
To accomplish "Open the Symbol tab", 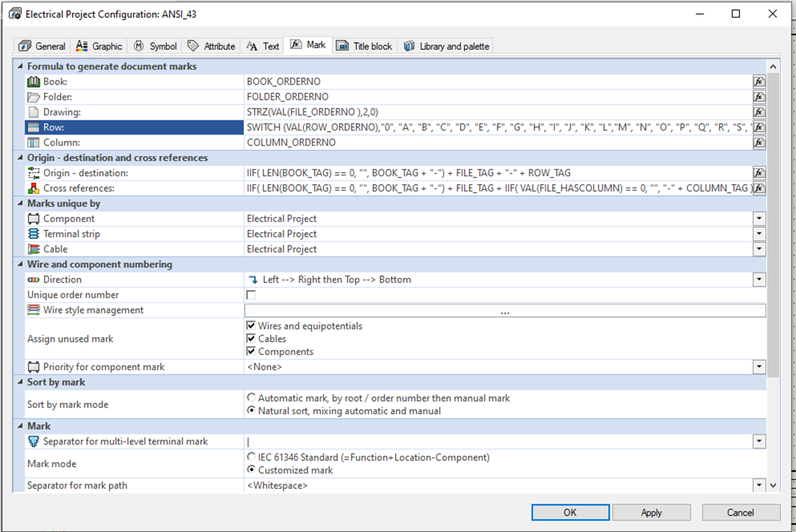I will pos(155,45).
